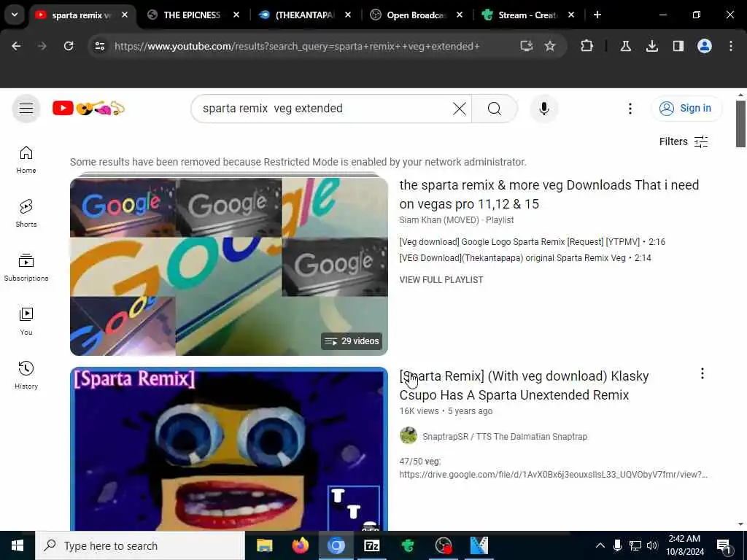The width and height of the screenshot is (747, 560).
Task: Click the Klasky Csupo video thumbnail
Action: pyautogui.click(x=228, y=448)
